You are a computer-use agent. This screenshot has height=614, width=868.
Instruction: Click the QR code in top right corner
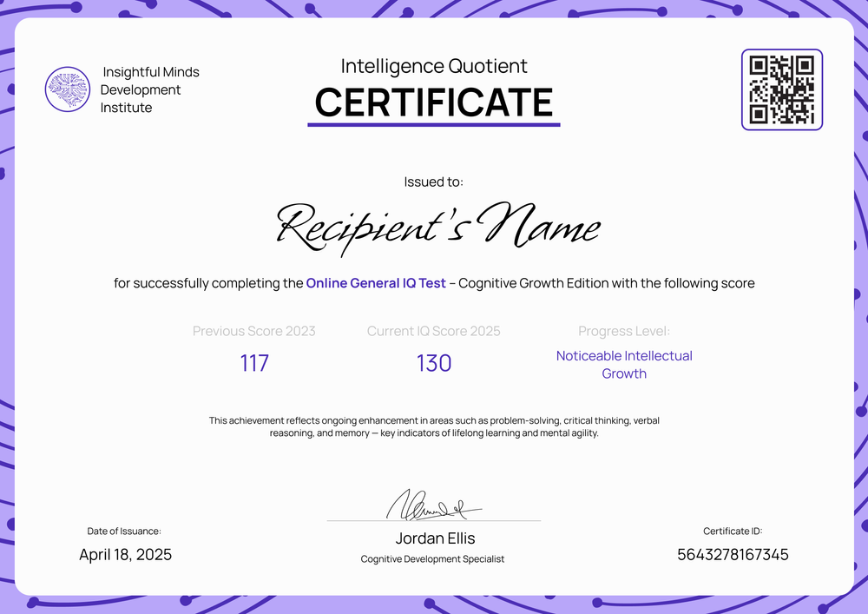(781, 89)
